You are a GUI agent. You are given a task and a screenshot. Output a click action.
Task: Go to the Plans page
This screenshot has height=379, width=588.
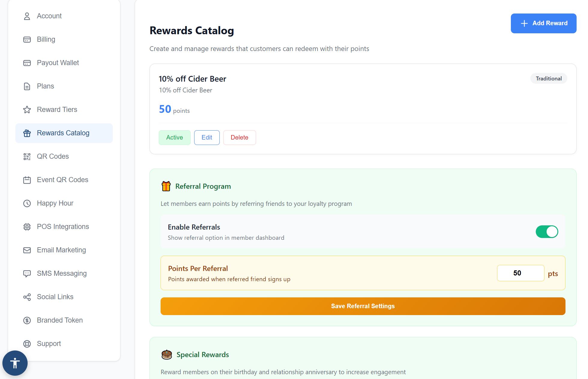(64, 86)
